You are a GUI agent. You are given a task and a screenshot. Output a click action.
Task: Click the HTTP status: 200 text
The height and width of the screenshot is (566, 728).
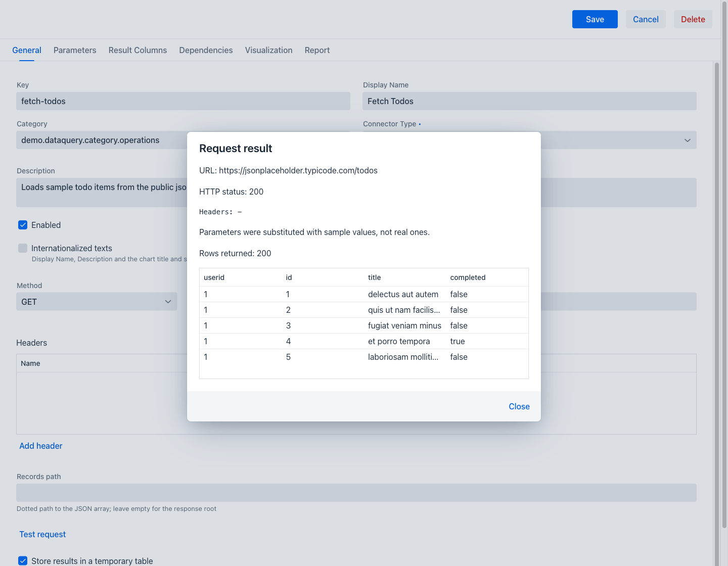pyautogui.click(x=231, y=192)
